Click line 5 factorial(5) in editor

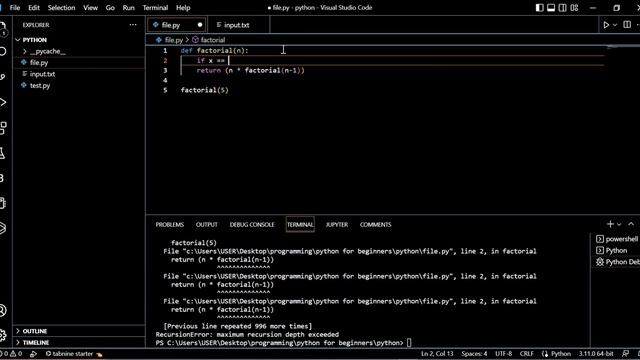(204, 90)
